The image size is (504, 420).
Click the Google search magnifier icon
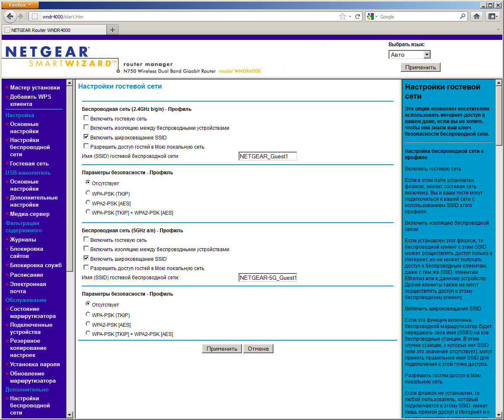[x=463, y=17]
